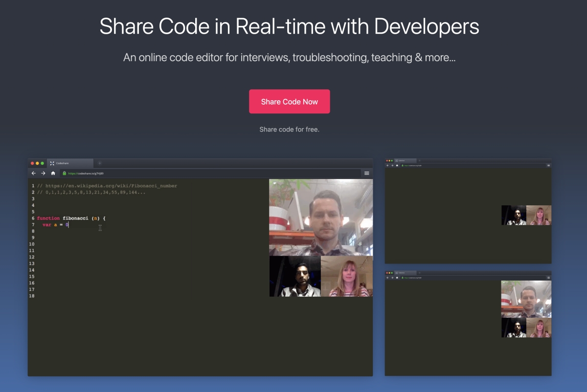Screen dimensions: 587x392
Task: Click the home icon in large browser mockup
Action: tap(53, 173)
